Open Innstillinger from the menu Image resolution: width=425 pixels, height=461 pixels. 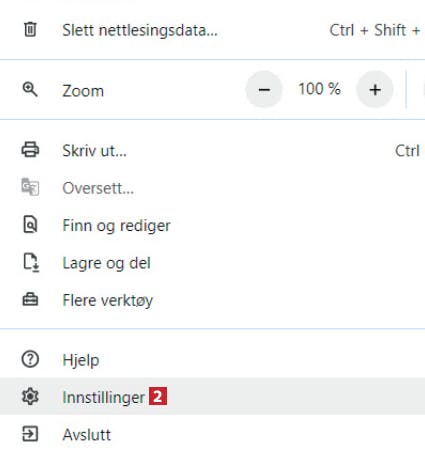pos(212,397)
